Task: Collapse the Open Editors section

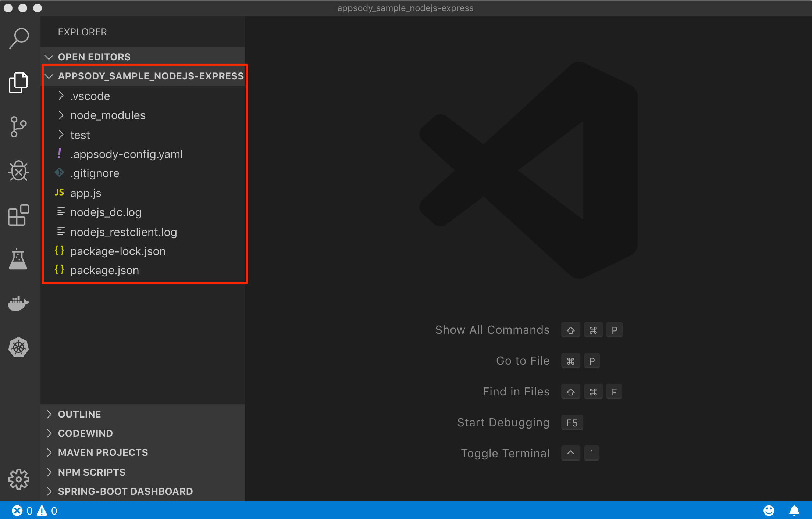Action: tap(143, 57)
